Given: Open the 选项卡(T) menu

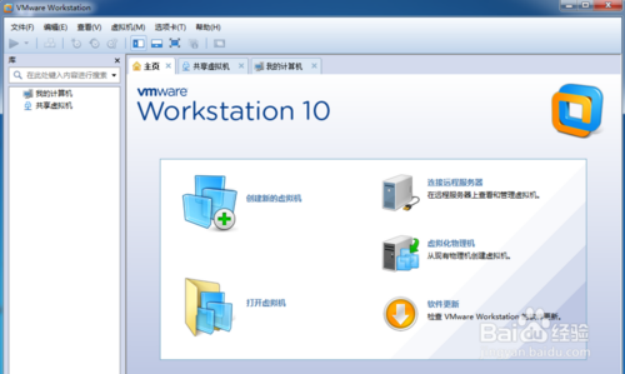Looking at the screenshot, I should pos(170,27).
